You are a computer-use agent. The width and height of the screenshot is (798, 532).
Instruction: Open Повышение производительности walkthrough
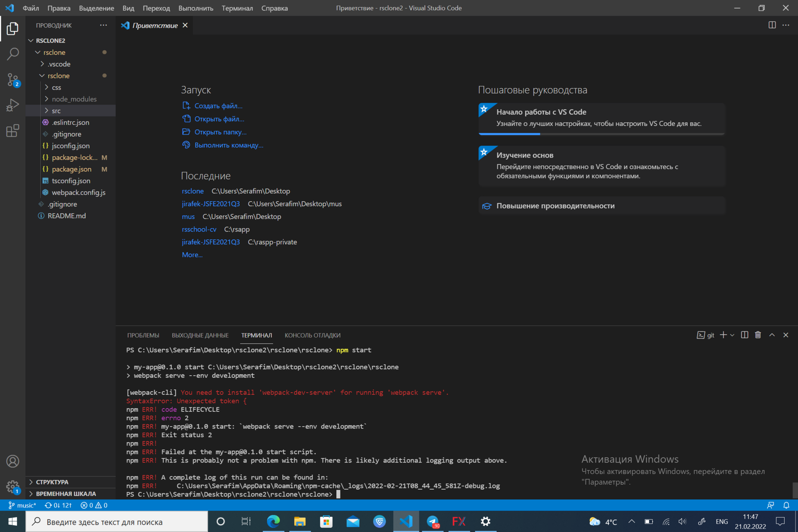[x=601, y=206]
